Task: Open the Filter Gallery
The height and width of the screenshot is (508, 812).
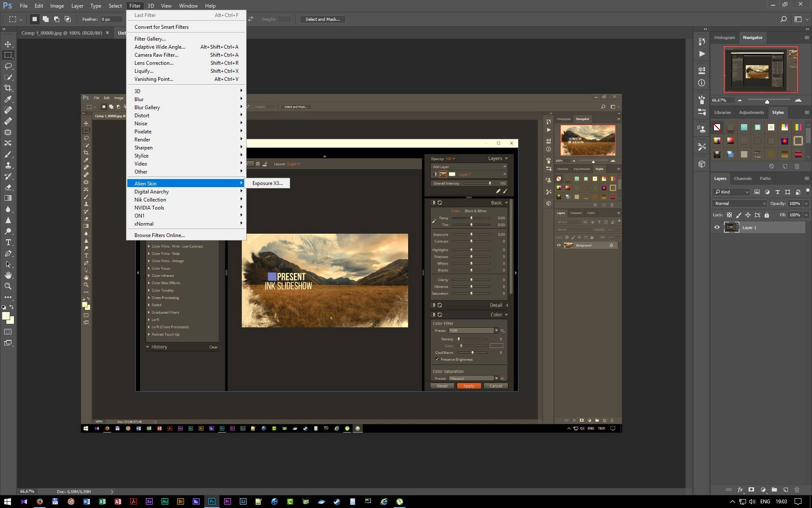Action: click(x=186, y=39)
